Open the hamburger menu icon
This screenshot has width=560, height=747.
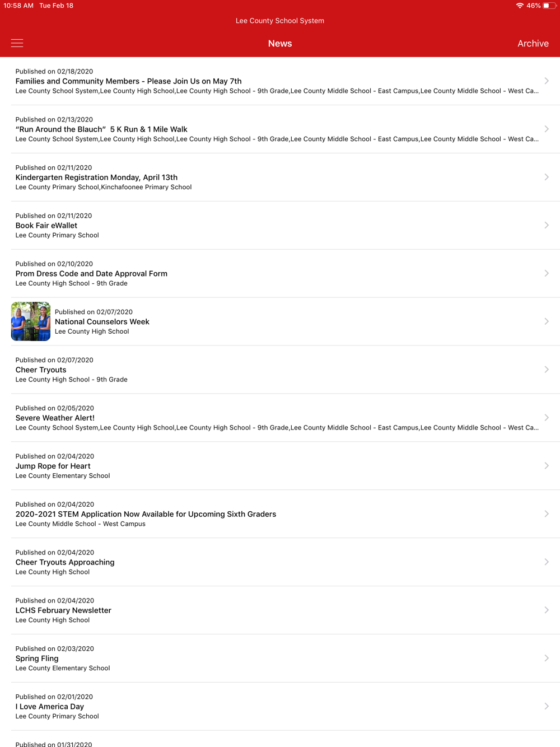(x=17, y=43)
